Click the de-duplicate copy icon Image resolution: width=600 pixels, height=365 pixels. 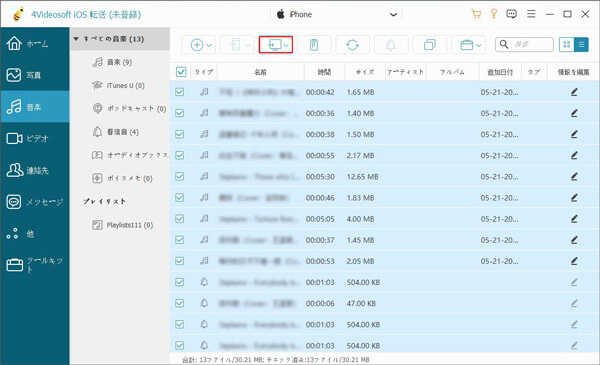pos(430,45)
